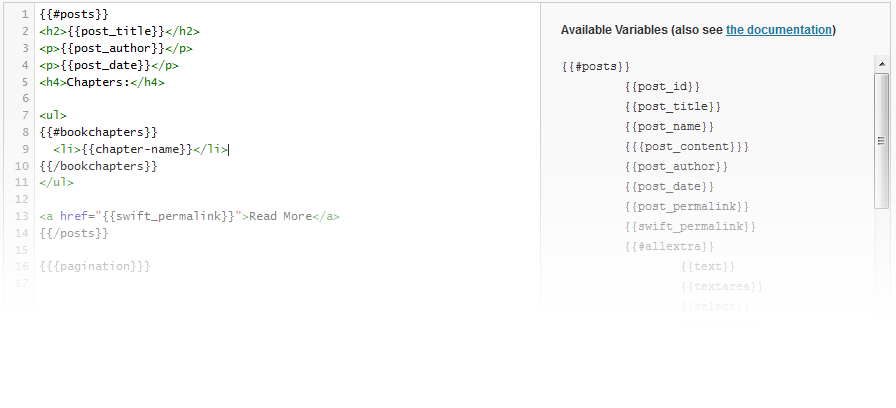
Task: Click {{#bookchapters}} on line 8
Action: (x=98, y=133)
